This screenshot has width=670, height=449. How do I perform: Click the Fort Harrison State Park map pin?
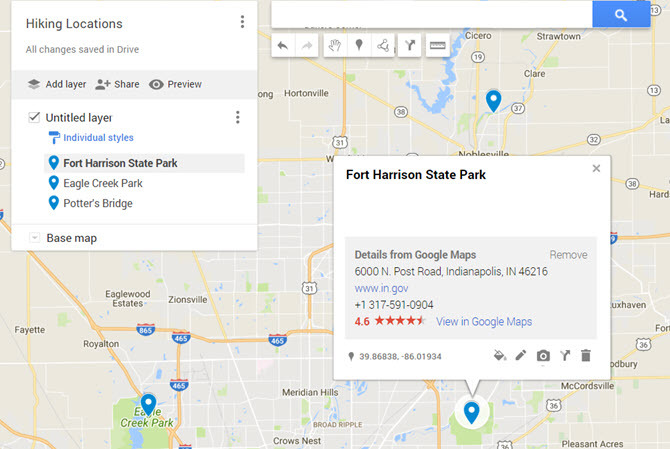pyautogui.click(x=471, y=412)
